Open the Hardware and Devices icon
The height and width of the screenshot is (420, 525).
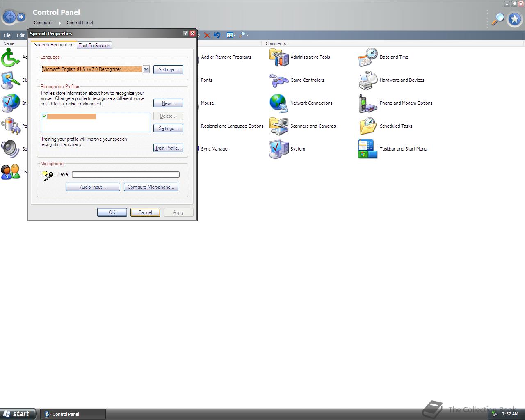[x=368, y=80]
